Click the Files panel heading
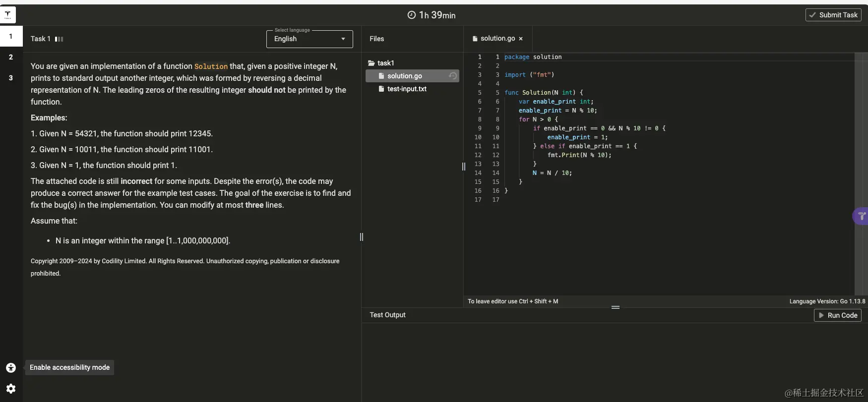 pyautogui.click(x=376, y=39)
